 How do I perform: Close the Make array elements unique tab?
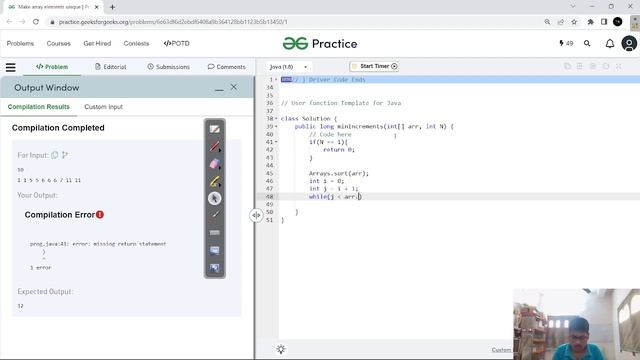tap(97, 7)
